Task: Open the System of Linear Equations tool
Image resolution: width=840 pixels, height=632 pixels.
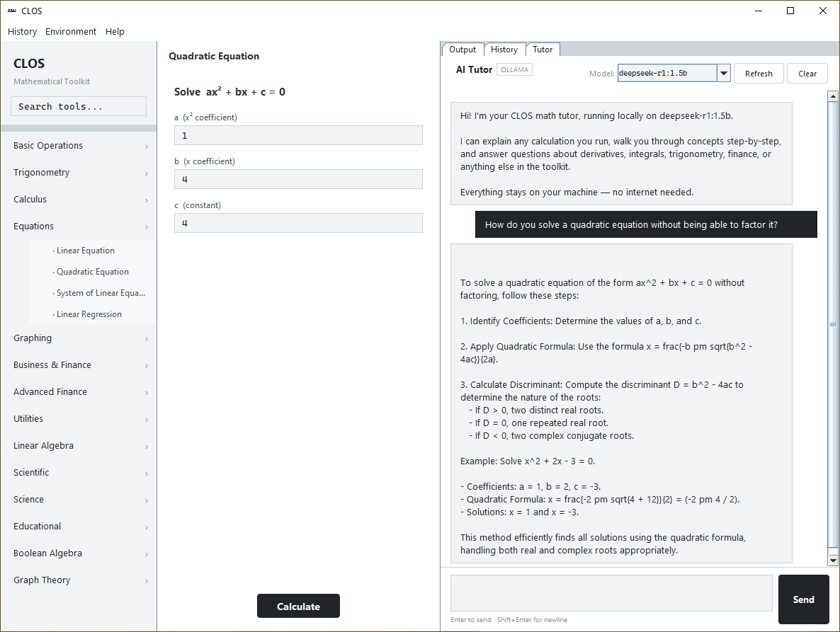Action: [x=93, y=293]
